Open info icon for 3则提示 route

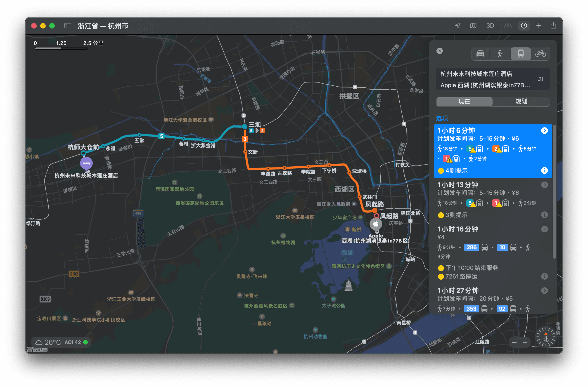[545, 215]
